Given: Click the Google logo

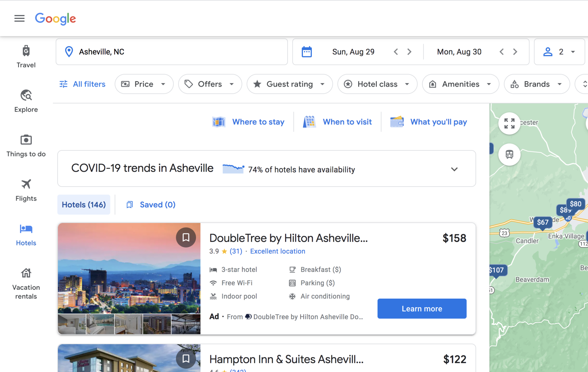Looking at the screenshot, I should [x=55, y=19].
